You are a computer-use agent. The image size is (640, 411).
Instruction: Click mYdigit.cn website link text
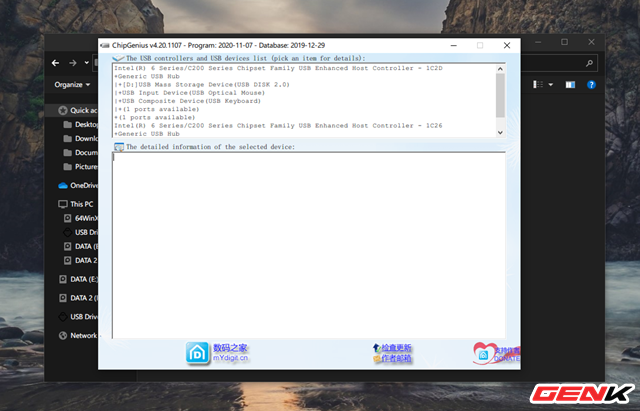tap(231, 358)
